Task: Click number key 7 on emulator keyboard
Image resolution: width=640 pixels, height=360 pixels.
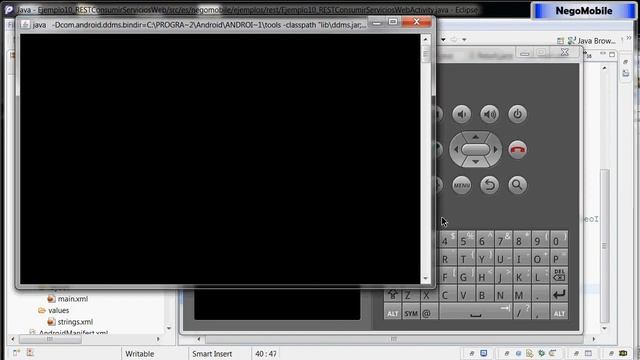Action: (502, 241)
